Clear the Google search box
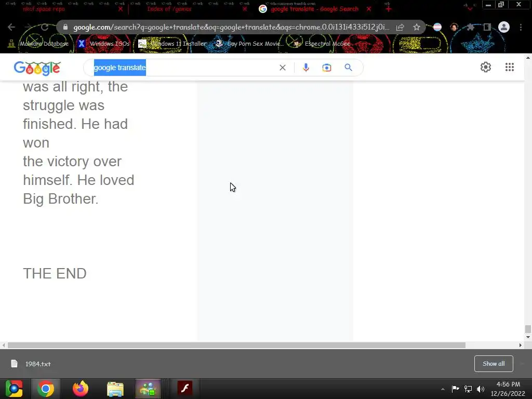 coord(282,68)
